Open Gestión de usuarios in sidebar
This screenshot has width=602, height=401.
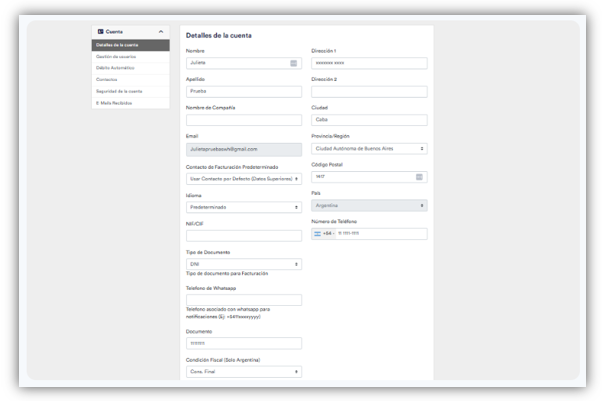pos(131,56)
